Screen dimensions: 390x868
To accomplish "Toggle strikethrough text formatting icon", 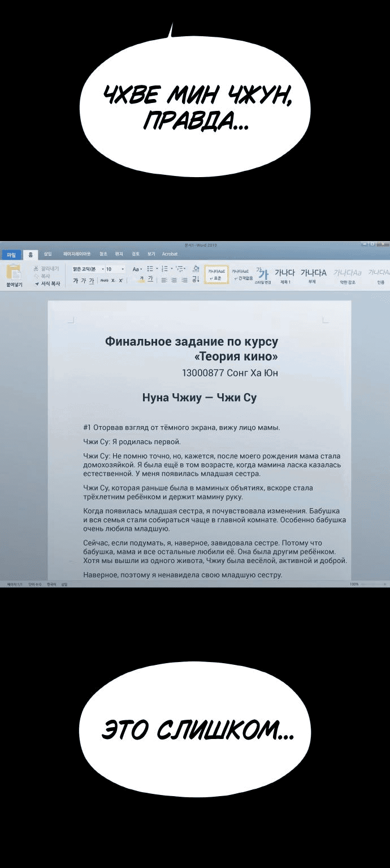I will (103, 281).
